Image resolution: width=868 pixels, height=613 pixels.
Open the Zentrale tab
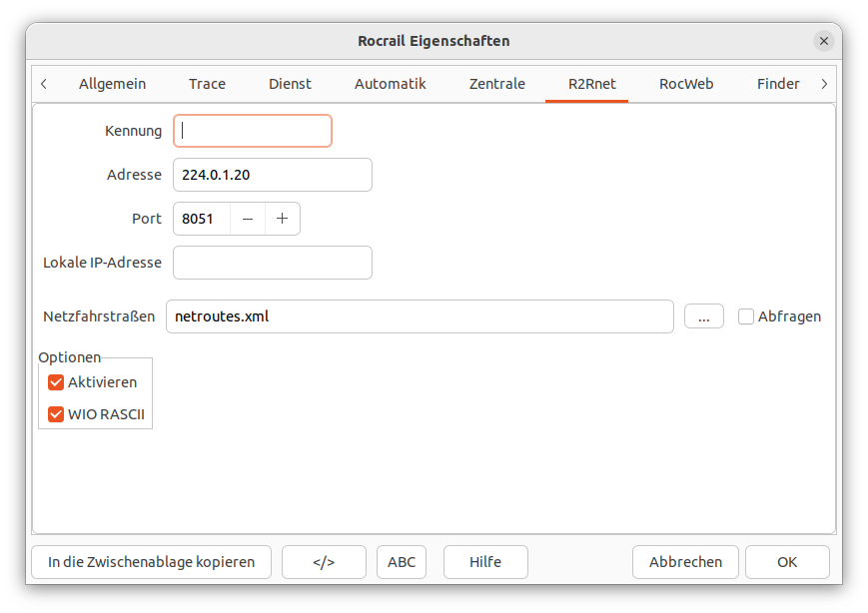tap(497, 84)
